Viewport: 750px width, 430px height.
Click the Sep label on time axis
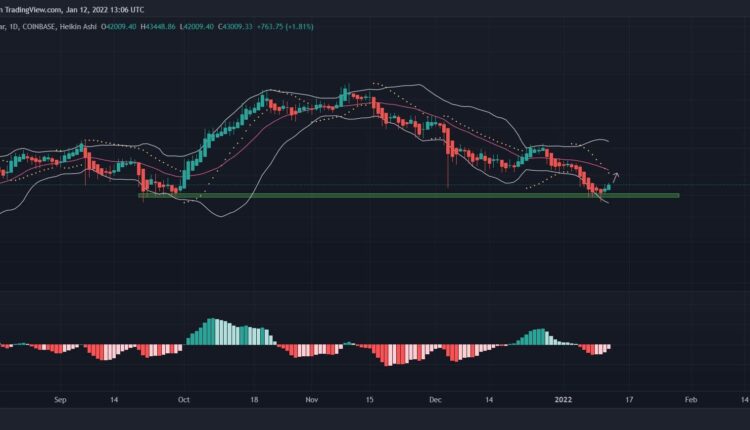coord(60,397)
